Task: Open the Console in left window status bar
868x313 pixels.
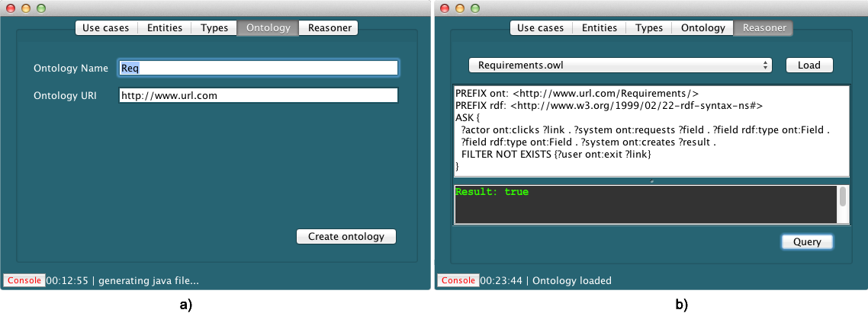Action: (24, 280)
